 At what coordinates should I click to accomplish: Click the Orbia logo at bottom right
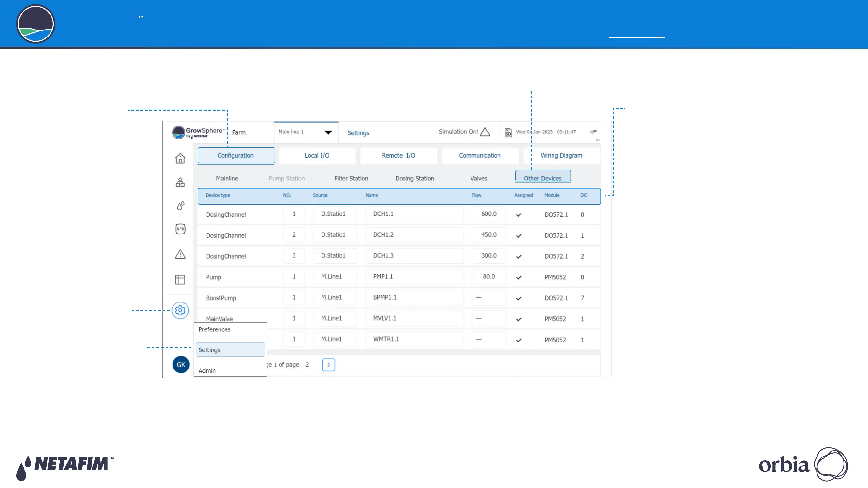point(803,464)
